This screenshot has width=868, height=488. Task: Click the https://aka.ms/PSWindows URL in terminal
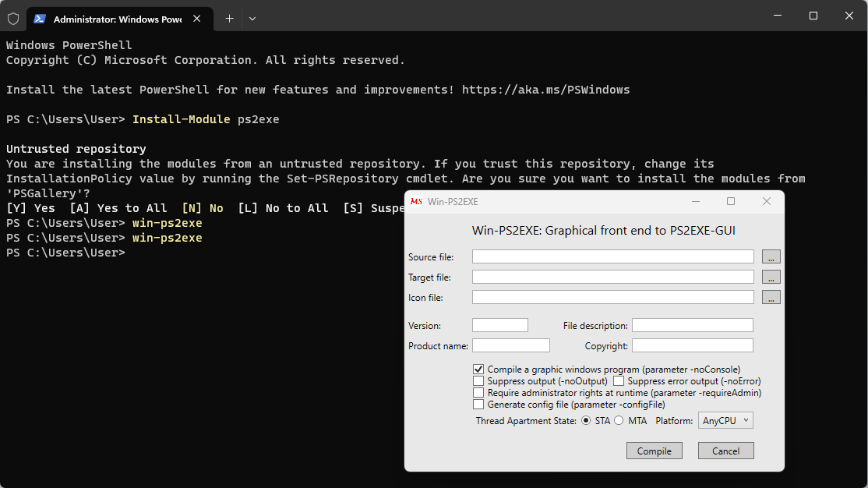546,90
